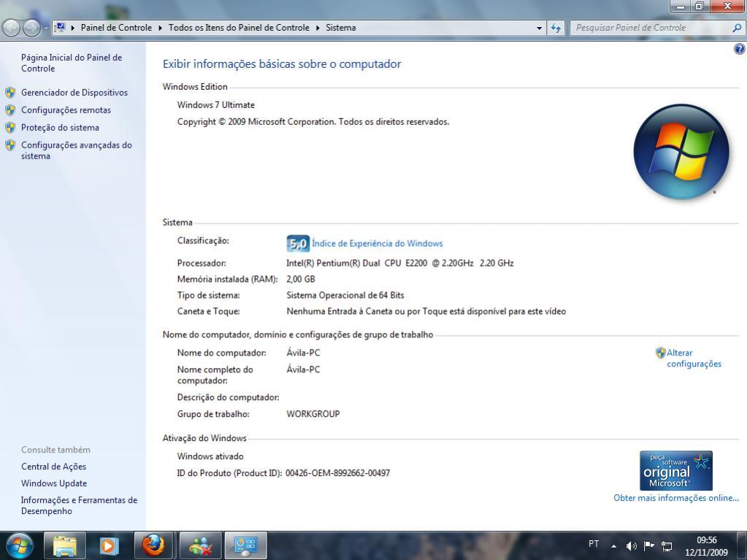Open Gerenciador de Dispositivos link

coord(74,93)
